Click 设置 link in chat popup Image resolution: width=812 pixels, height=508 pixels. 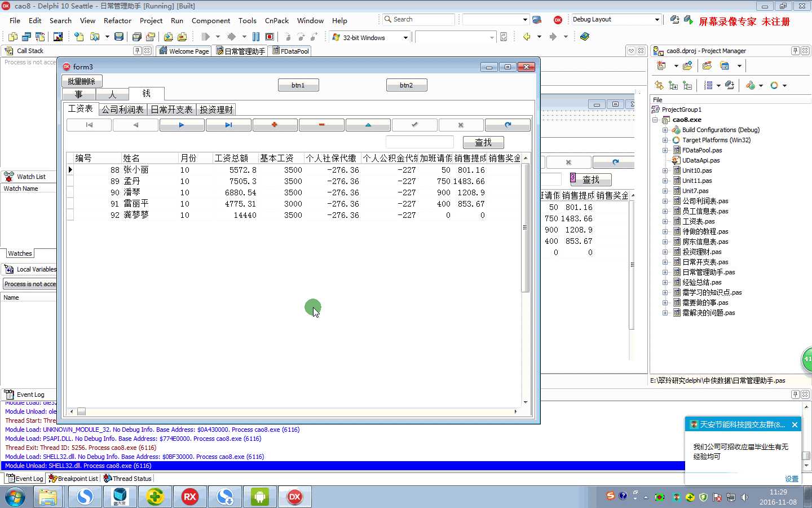coord(792,479)
